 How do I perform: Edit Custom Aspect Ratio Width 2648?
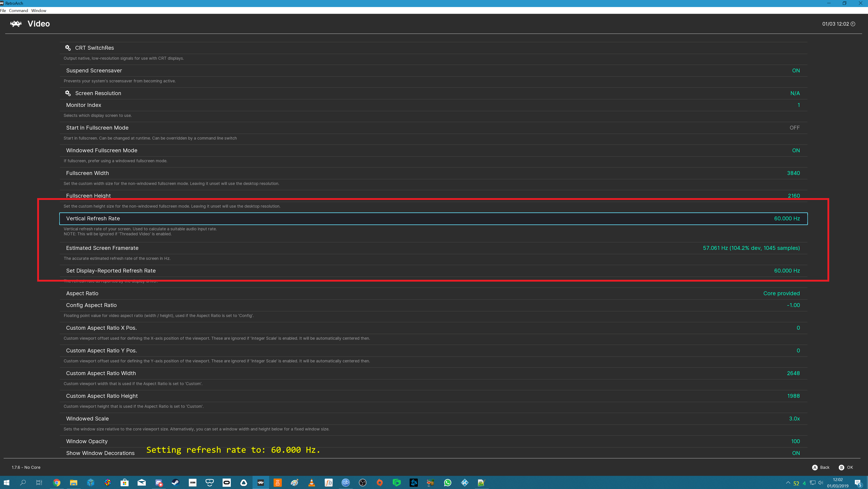[793, 373]
